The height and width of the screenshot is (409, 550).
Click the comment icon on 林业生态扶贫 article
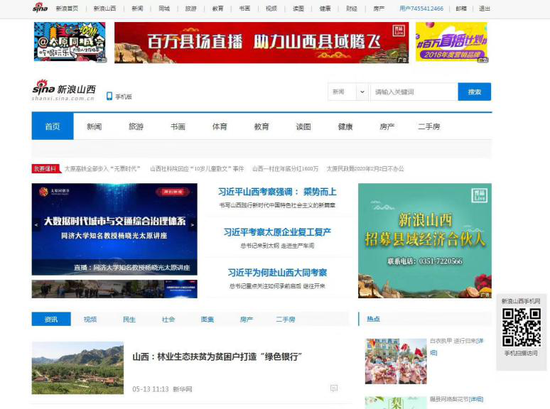tap(334, 388)
